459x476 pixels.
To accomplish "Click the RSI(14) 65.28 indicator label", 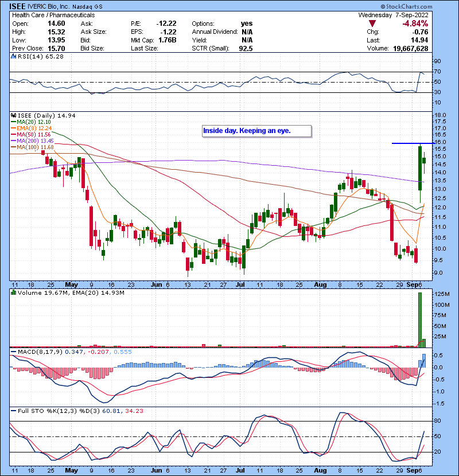I will (41, 56).
